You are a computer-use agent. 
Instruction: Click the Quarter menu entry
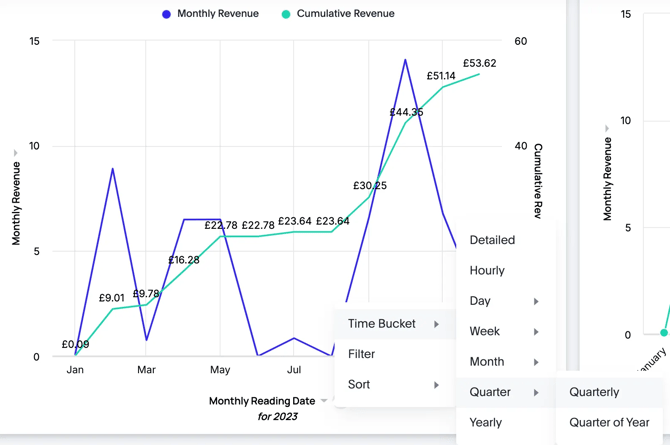coord(490,392)
